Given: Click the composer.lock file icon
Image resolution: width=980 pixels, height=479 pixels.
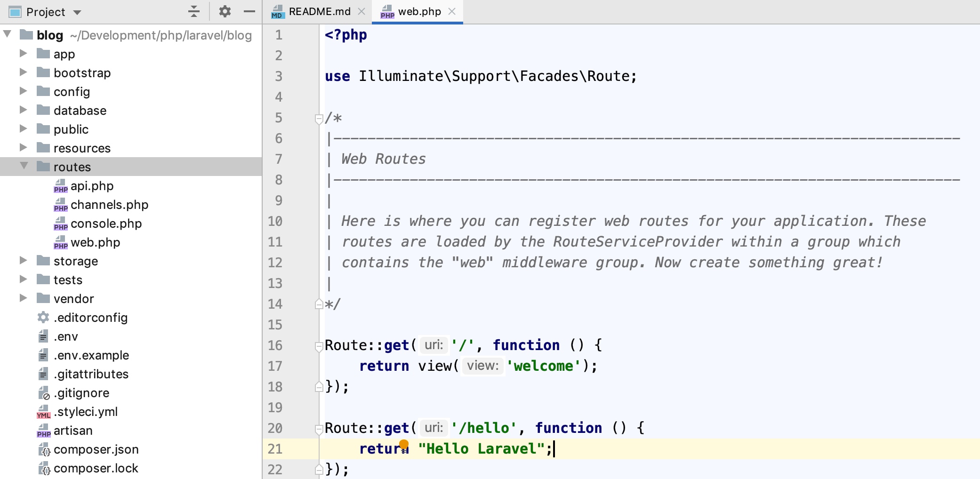Looking at the screenshot, I should coord(44,468).
